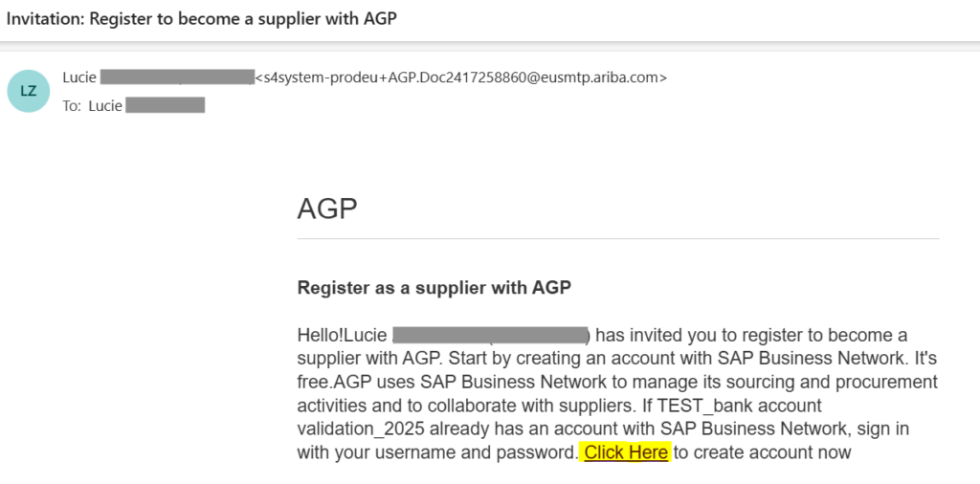Click the 'To:' label in header
The width and height of the screenshot is (980, 484).
pos(72,106)
